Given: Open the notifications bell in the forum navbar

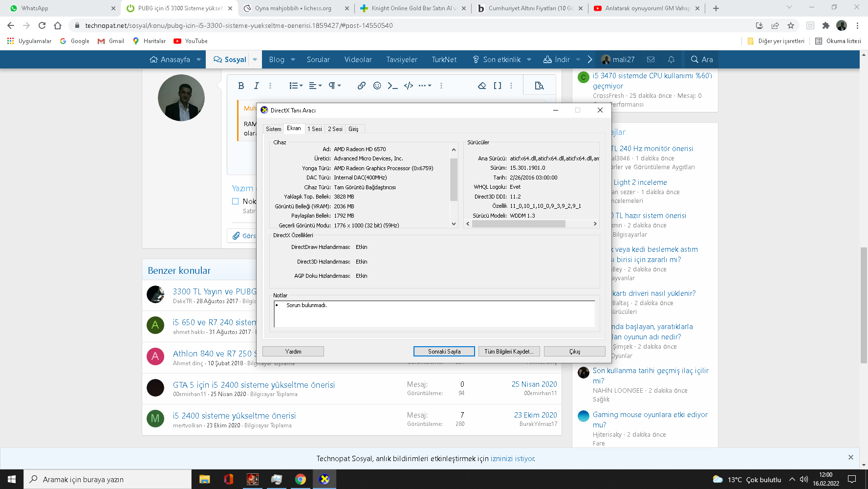Looking at the screenshot, I should [671, 59].
